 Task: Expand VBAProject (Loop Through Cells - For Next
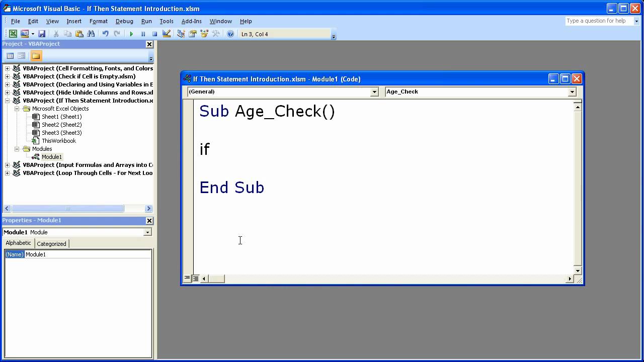(x=7, y=173)
